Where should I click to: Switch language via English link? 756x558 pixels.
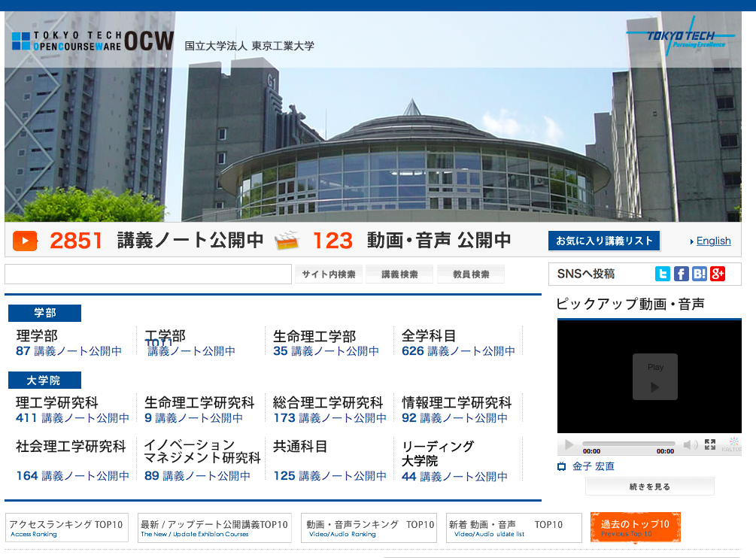click(x=713, y=241)
